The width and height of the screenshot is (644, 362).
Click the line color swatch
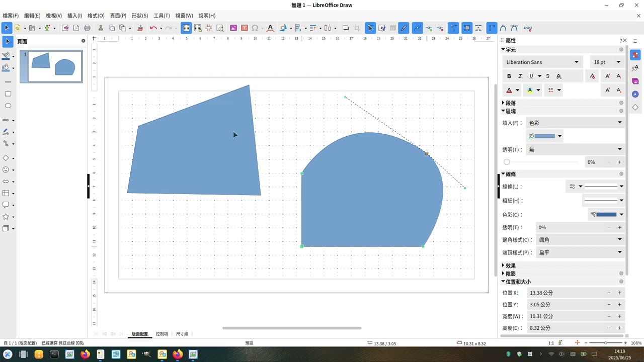(x=603, y=215)
